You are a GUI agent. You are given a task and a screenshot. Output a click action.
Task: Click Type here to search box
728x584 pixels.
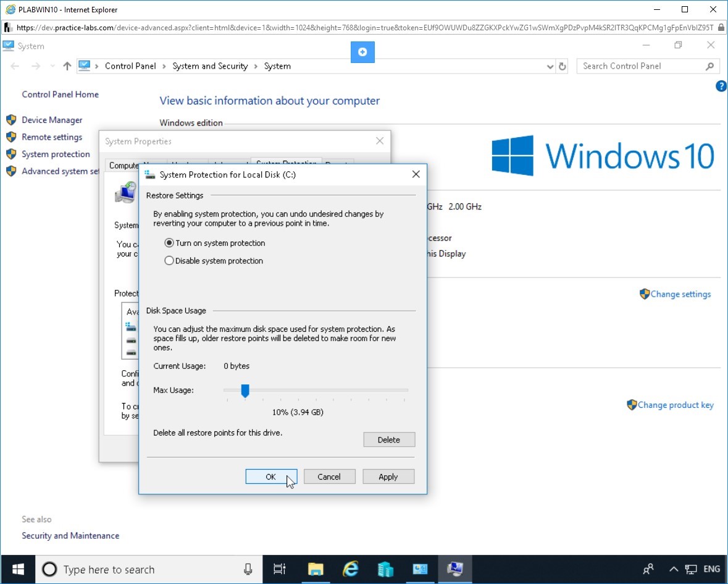(149, 569)
